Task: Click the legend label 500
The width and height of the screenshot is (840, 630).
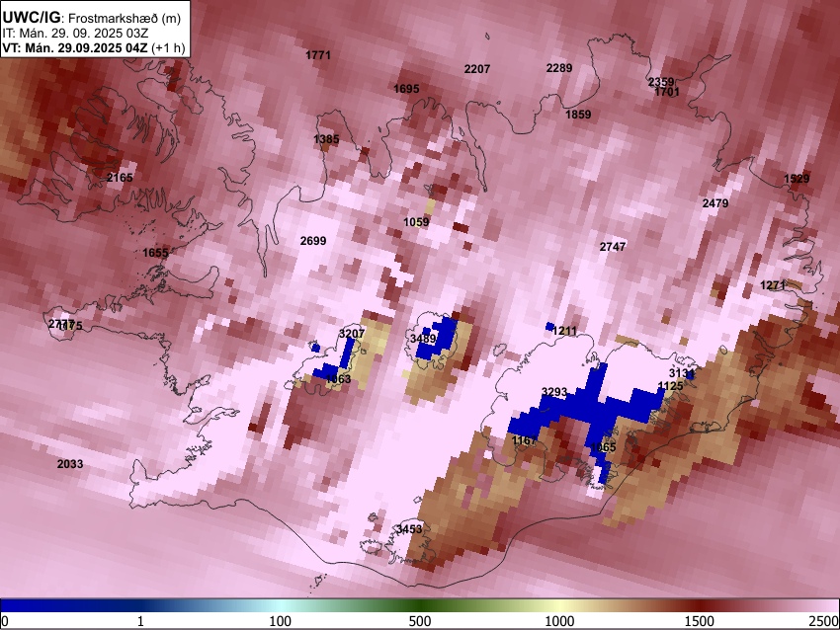Action: [420, 621]
